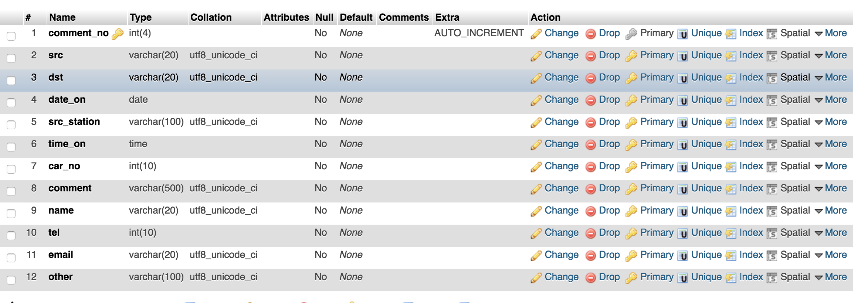Viewport: 868px width, 303px height.
Task: Tick the checkbox for comment_no column
Action: (11, 36)
